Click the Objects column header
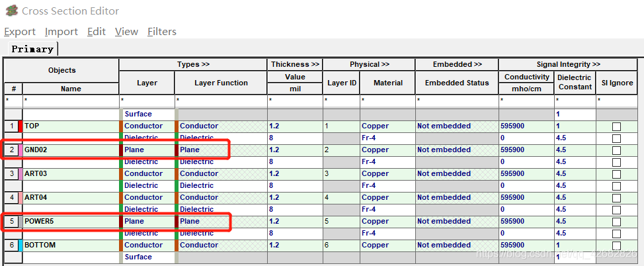The image size is (644, 266). tap(61, 70)
